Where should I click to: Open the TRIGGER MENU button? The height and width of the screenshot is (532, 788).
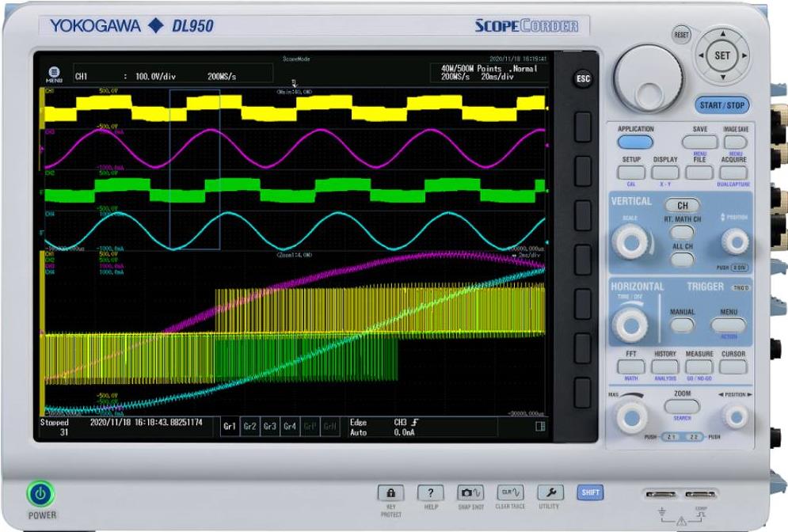pyautogui.click(x=728, y=325)
